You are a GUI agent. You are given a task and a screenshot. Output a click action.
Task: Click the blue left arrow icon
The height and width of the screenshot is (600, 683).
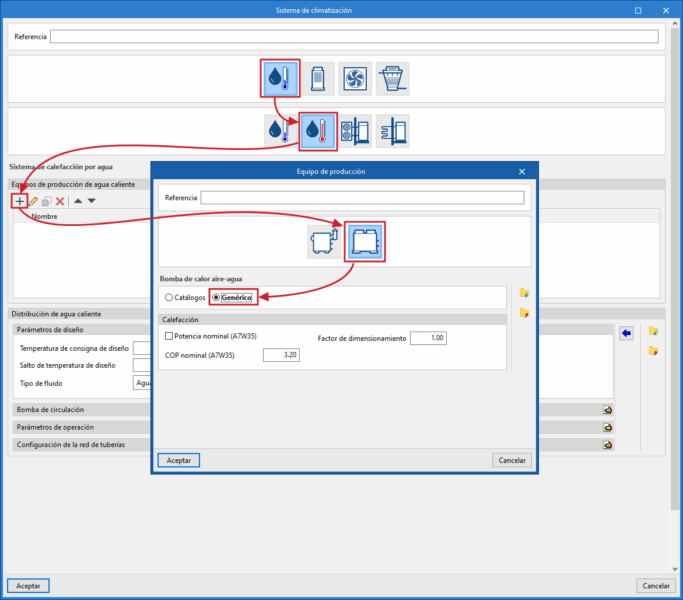click(x=627, y=332)
